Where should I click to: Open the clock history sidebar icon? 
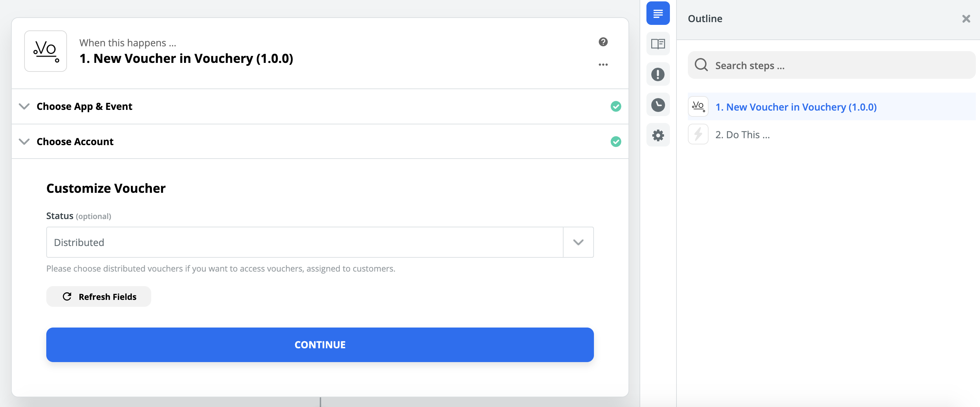coord(658,105)
